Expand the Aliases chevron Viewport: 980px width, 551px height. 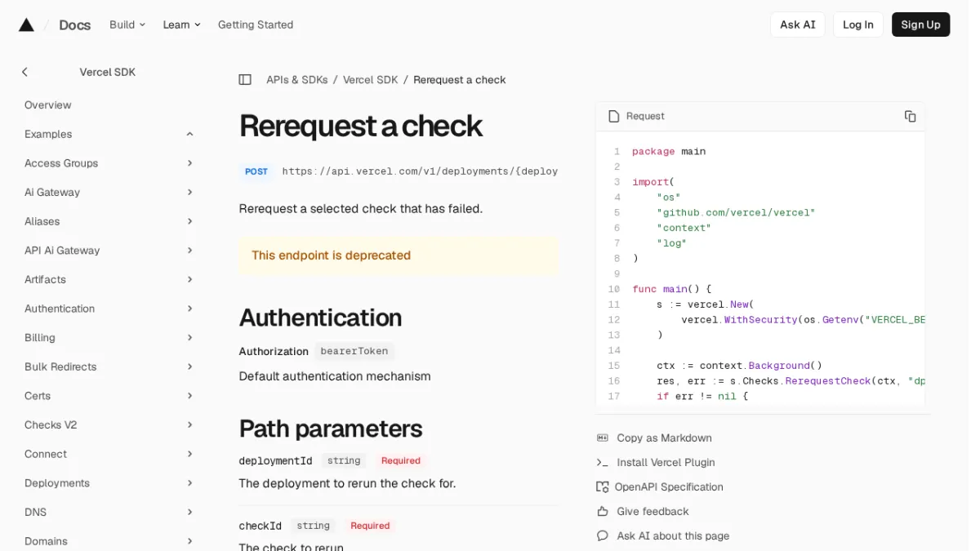coord(189,221)
